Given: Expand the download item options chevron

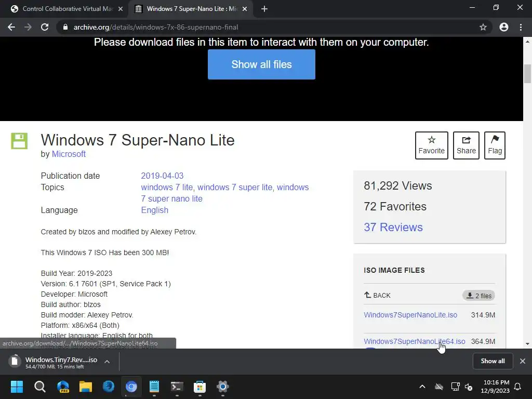Looking at the screenshot, I should pos(107,362).
